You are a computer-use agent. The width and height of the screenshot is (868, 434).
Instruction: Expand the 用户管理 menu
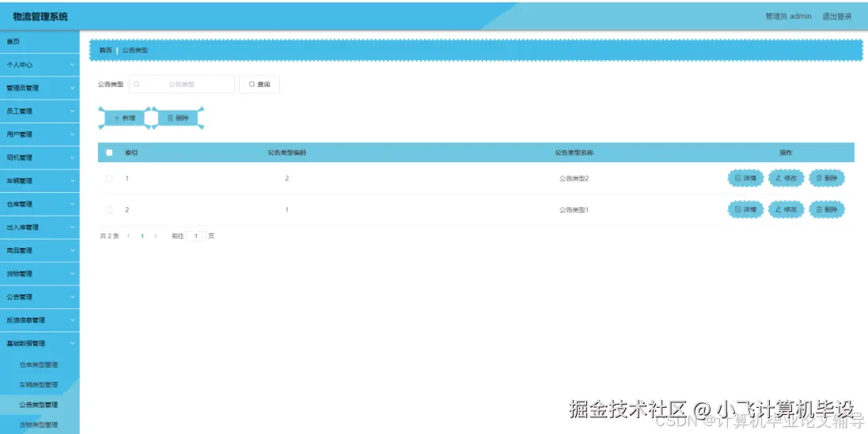point(40,134)
